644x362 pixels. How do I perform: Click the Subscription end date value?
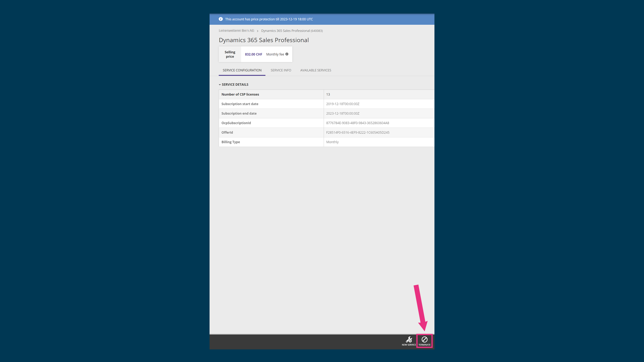pyautogui.click(x=343, y=113)
